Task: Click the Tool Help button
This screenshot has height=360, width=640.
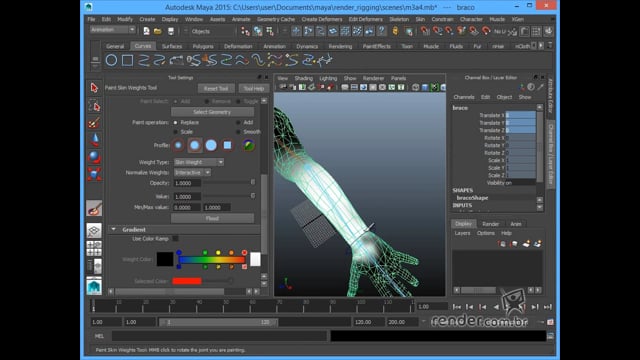Action: point(254,89)
